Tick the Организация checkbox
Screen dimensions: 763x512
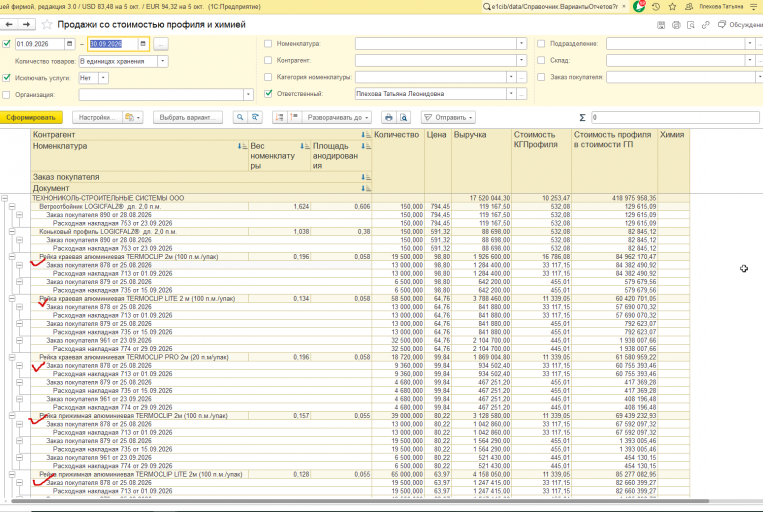coord(6,95)
